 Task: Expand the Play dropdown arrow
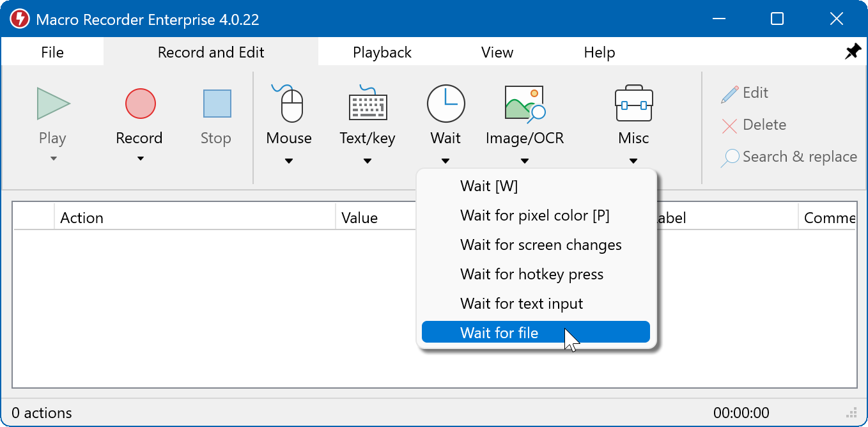(x=53, y=159)
